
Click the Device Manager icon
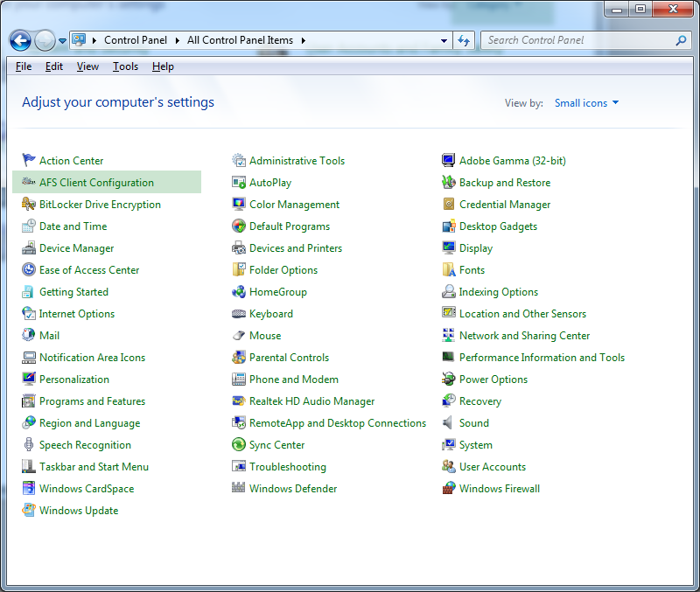point(29,248)
